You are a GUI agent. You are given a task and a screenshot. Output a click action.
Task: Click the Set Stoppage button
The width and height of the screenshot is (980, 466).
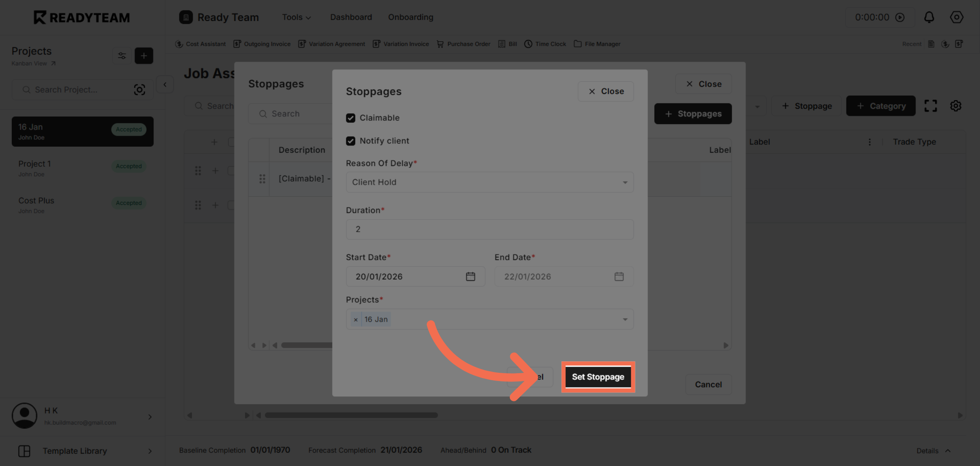coord(598,376)
